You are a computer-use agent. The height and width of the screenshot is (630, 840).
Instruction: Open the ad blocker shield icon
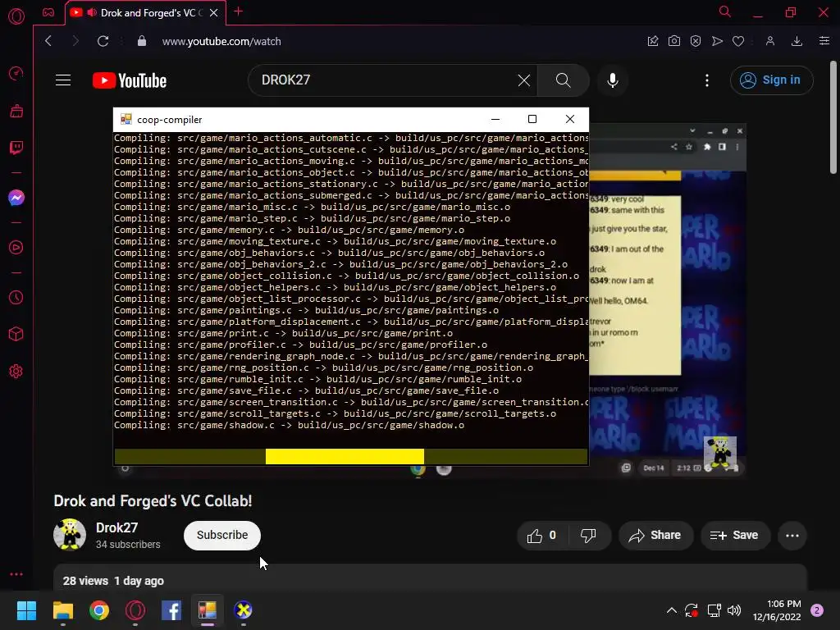point(696,41)
